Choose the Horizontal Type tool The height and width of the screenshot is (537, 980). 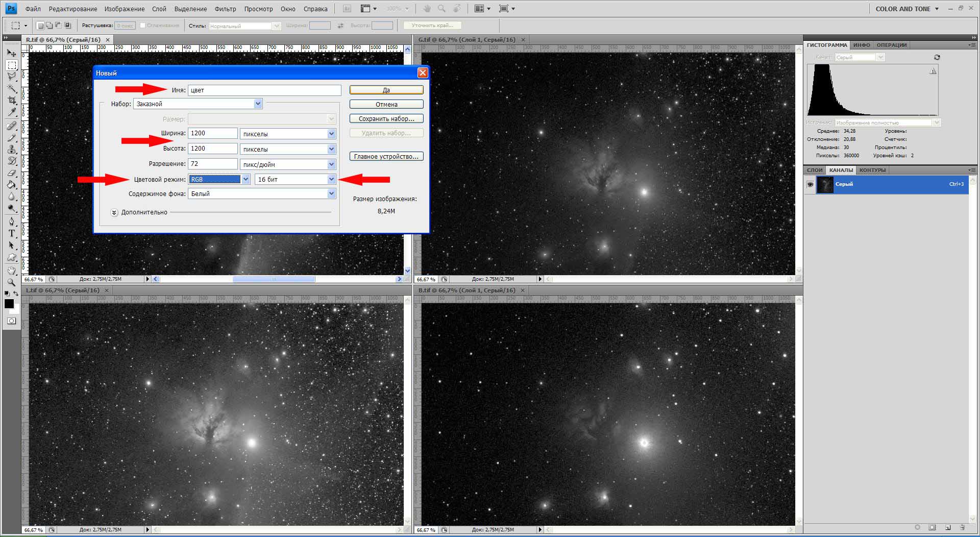12,233
